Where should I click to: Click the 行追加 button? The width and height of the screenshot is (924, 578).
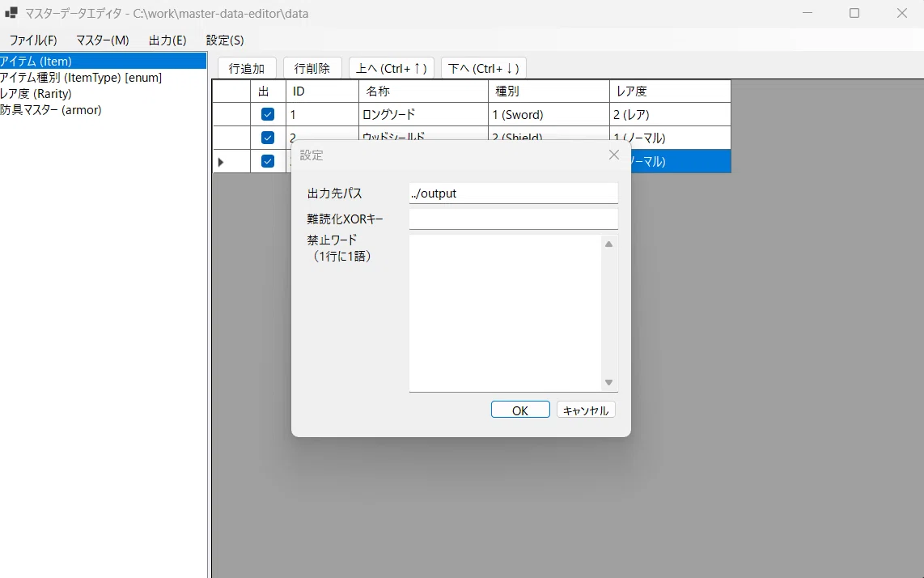[x=247, y=69]
